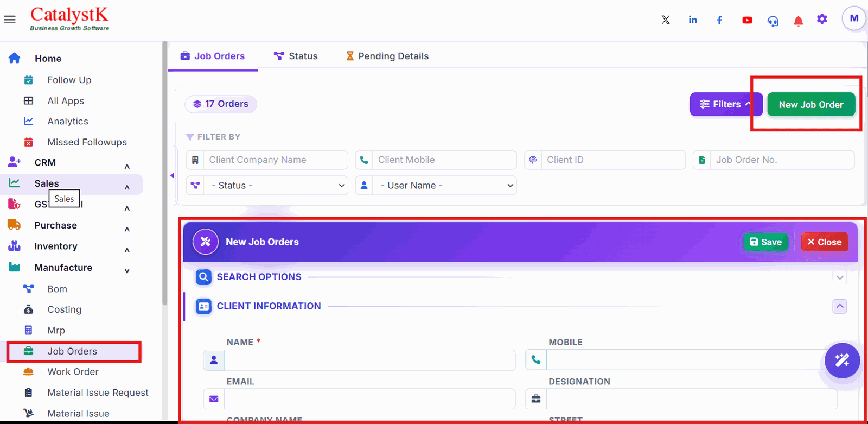Click the search options magnifier icon
Viewport: 868px width, 424px height.
pos(203,277)
